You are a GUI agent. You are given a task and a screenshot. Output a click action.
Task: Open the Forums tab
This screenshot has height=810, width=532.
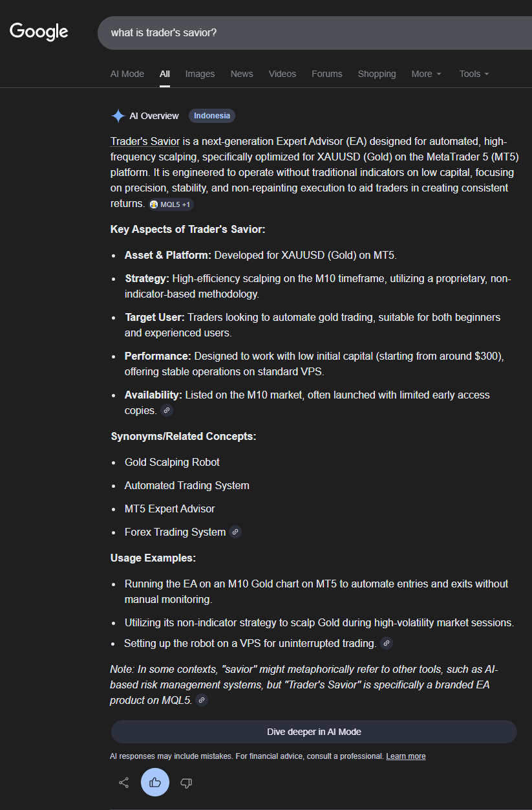click(x=327, y=74)
